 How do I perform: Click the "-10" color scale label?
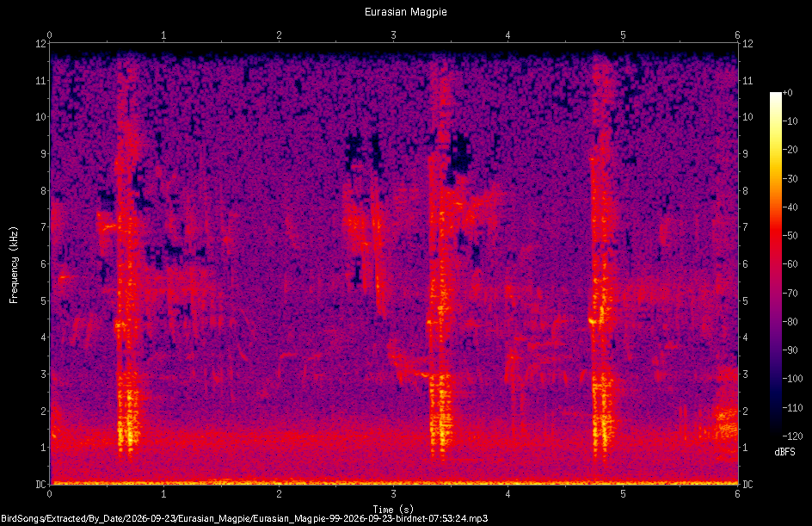(x=790, y=121)
